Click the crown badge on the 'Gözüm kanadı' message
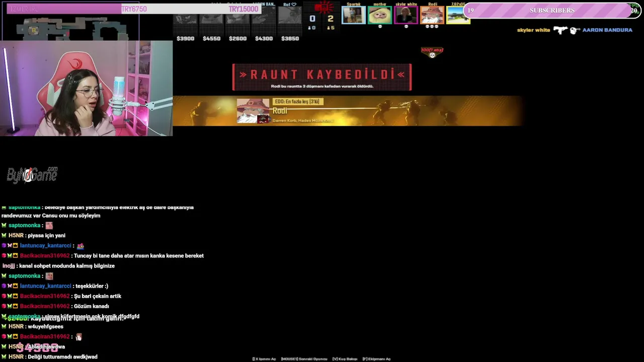 tap(16, 306)
